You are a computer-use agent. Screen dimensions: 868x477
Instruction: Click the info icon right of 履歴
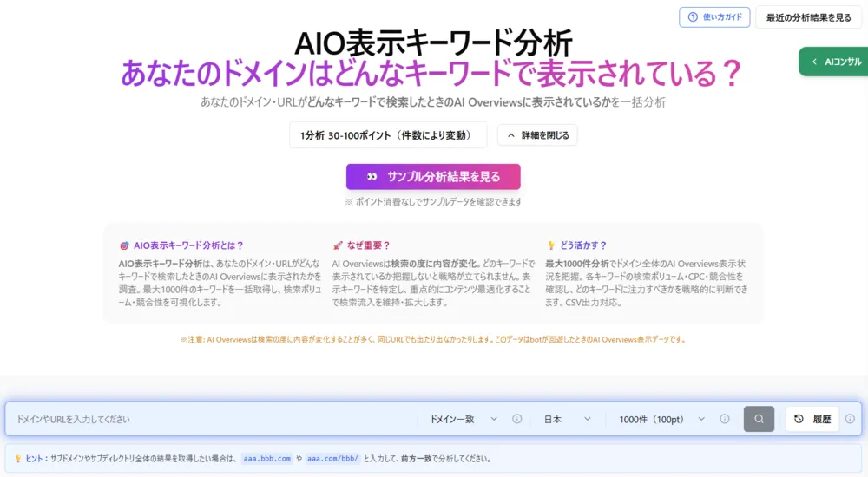pyautogui.click(x=850, y=419)
